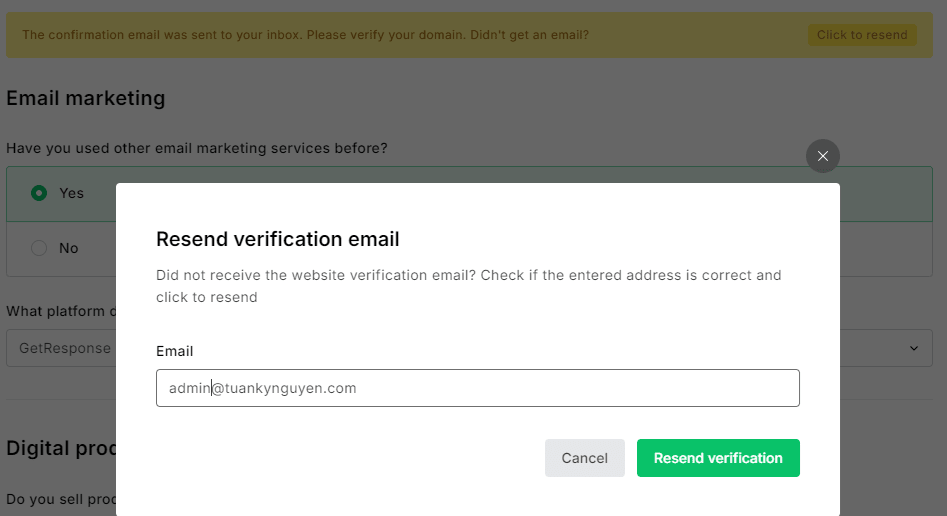Screen dimensions: 947x516
Task: Click the confirmation email banner message
Action: [305, 35]
